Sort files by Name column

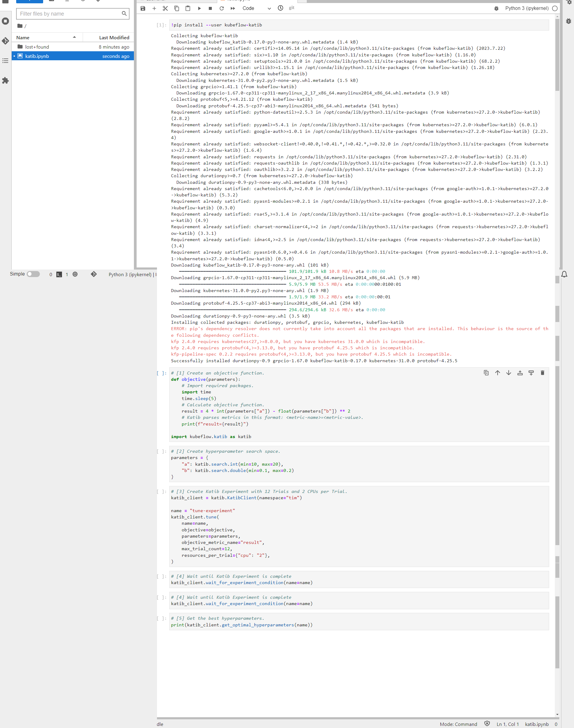point(47,38)
